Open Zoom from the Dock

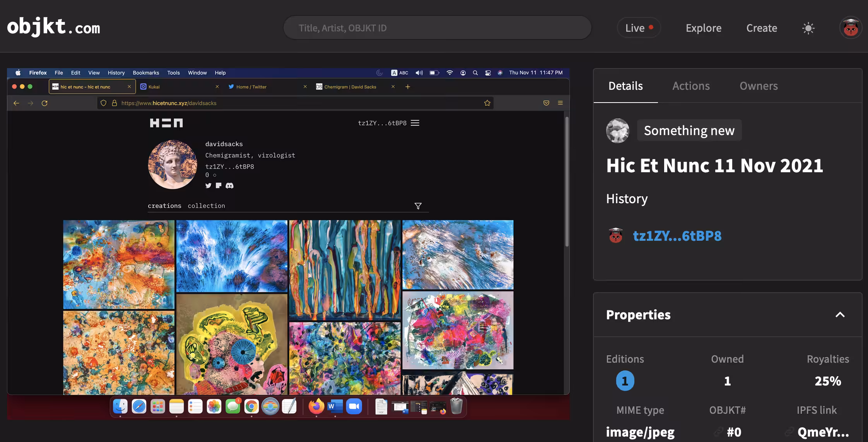pyautogui.click(x=354, y=406)
